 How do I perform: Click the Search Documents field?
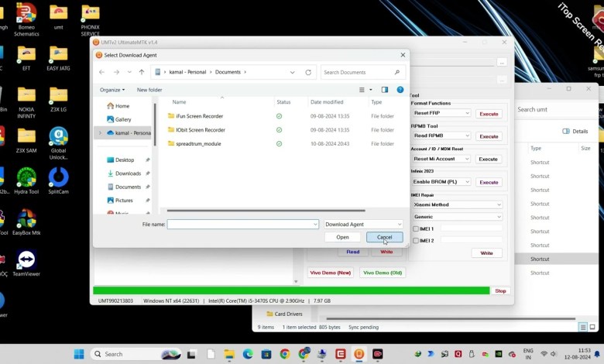tap(362, 72)
